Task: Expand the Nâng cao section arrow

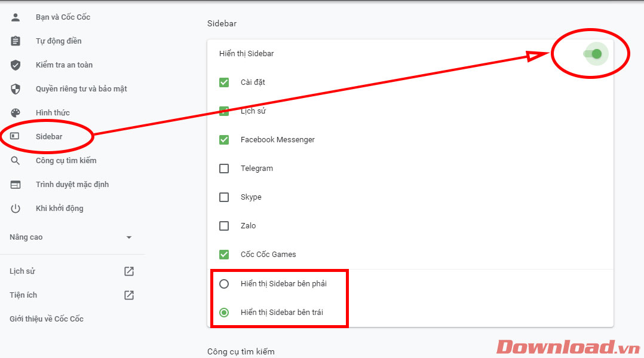Action: (129, 237)
